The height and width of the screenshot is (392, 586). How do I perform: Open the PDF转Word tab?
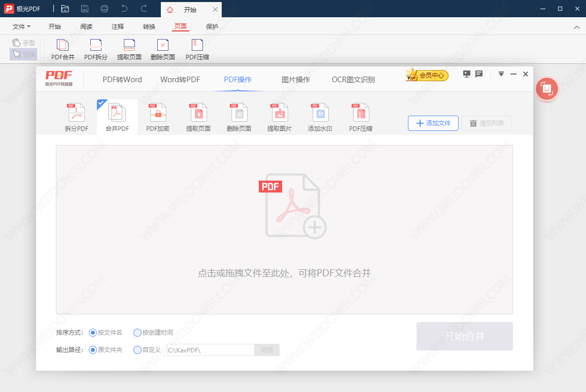pos(122,80)
